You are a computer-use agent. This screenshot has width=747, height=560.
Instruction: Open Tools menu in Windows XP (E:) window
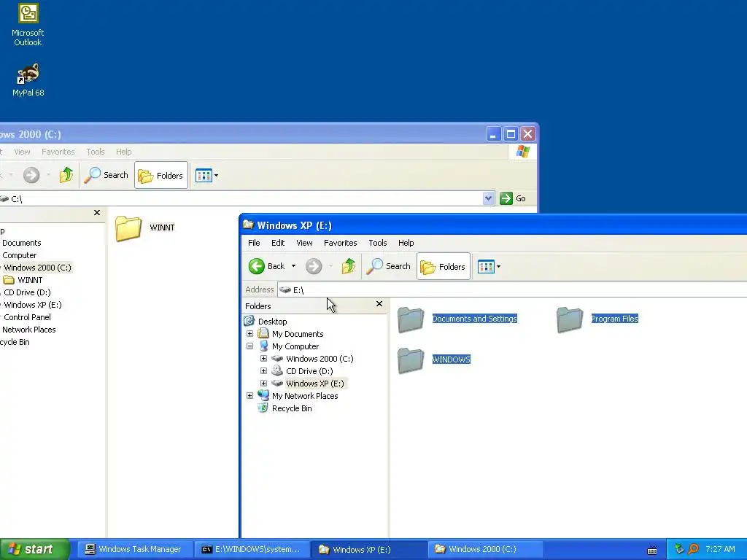pos(378,243)
